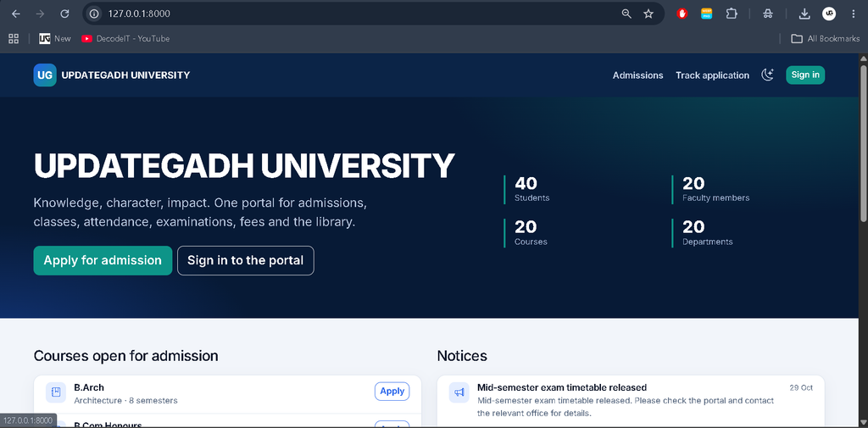The height and width of the screenshot is (428, 868).
Task: Open the zoom magnifier icon in address bar
Action: click(626, 14)
